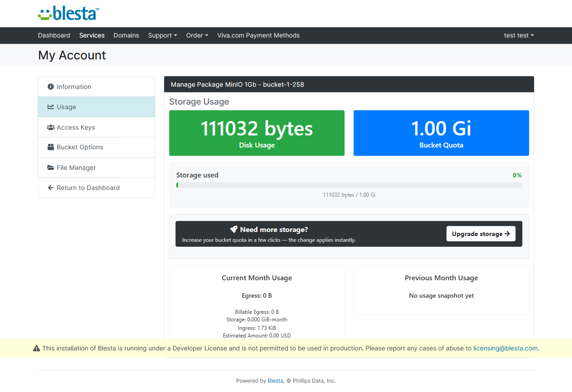Click the 'Ingress: 1.73 KiB' line
Image resolution: width=572 pixels, height=392 pixels.
click(257, 328)
